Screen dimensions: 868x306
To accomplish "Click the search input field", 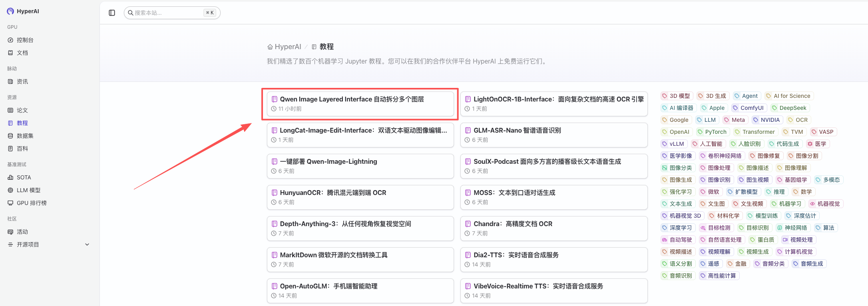I will (x=172, y=13).
